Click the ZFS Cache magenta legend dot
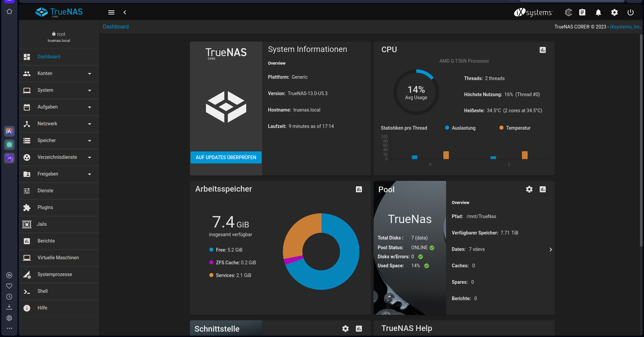Viewport: 644px width, 337px height. (211, 262)
